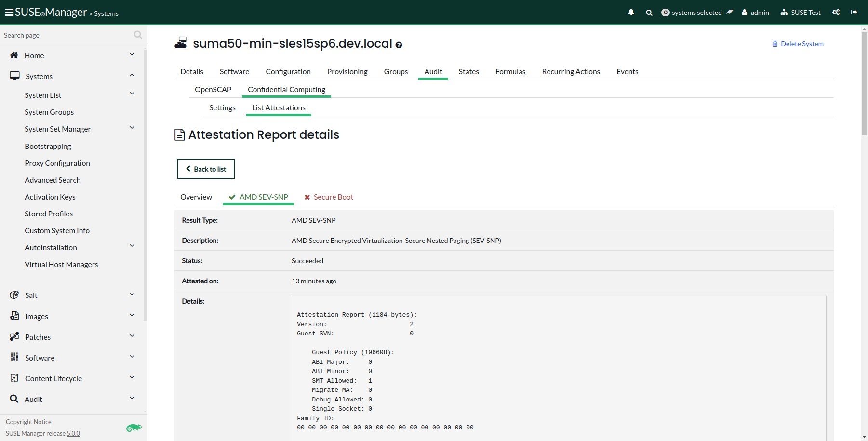Image resolution: width=868 pixels, height=441 pixels.
Task: Select the AMD SEV-SNP result tab
Action: coord(258,197)
